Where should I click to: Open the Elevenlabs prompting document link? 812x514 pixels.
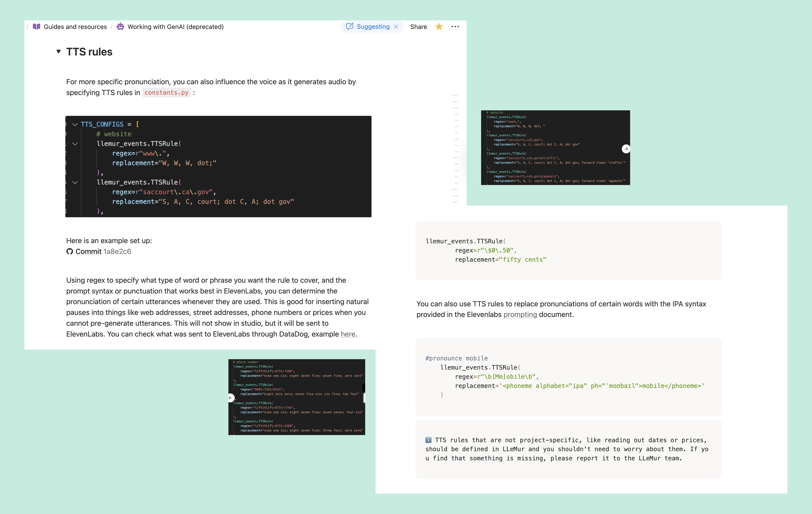tap(520, 315)
